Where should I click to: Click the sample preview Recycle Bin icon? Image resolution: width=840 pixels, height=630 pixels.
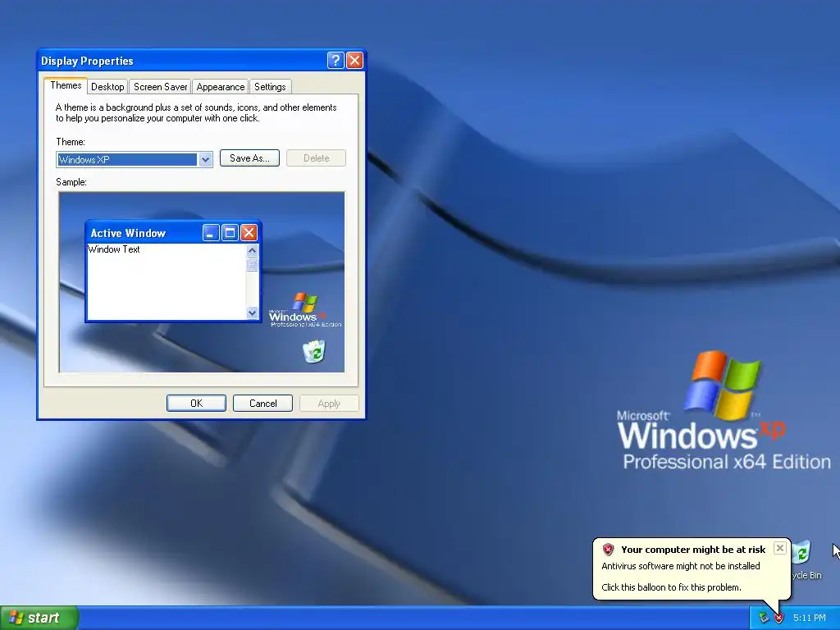314,351
